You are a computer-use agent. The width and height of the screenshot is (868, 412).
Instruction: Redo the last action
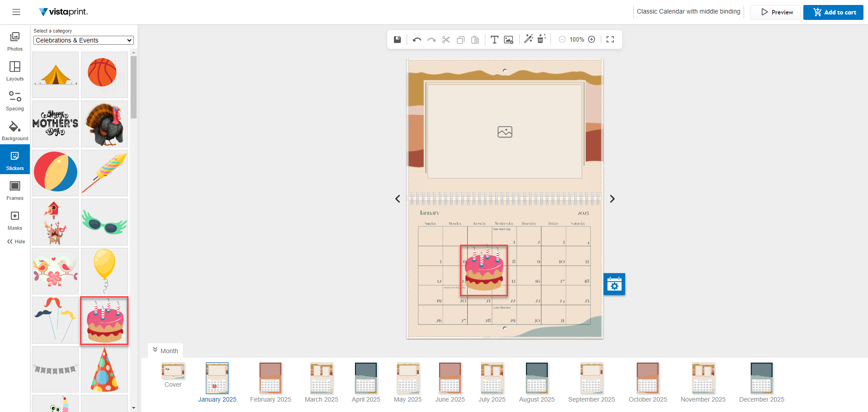pyautogui.click(x=432, y=39)
